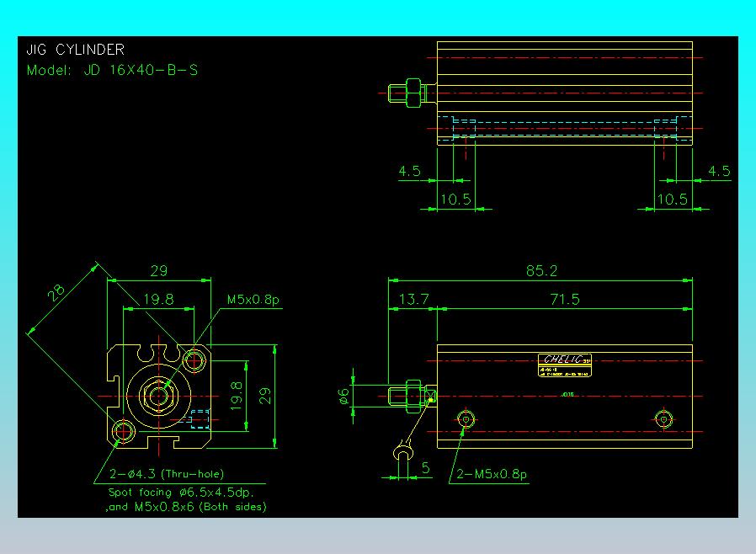The width and height of the screenshot is (756, 554).
Task: Click the JIG CYLINDER title text
Action: tap(75, 50)
